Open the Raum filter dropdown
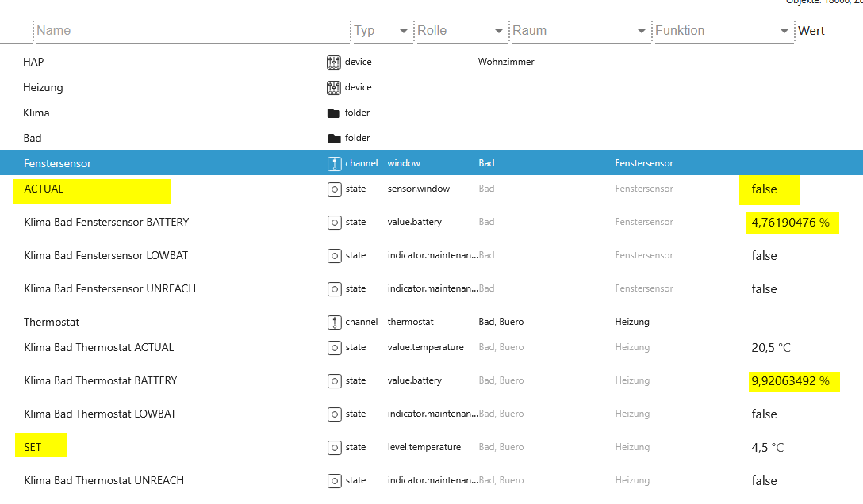The image size is (863, 504). 642,31
